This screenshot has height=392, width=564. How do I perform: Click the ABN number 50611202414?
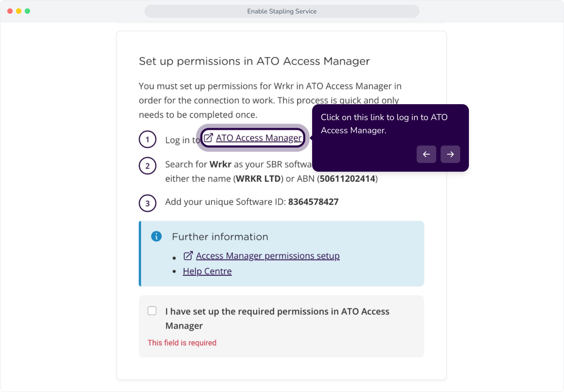point(347,179)
